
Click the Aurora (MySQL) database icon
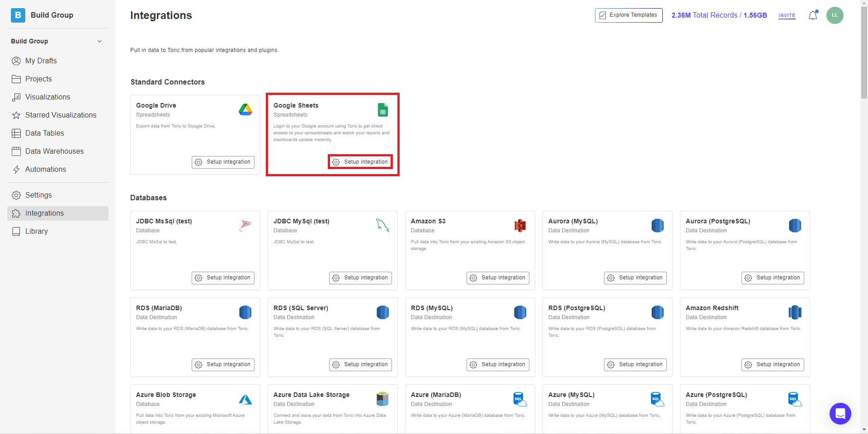658,225
